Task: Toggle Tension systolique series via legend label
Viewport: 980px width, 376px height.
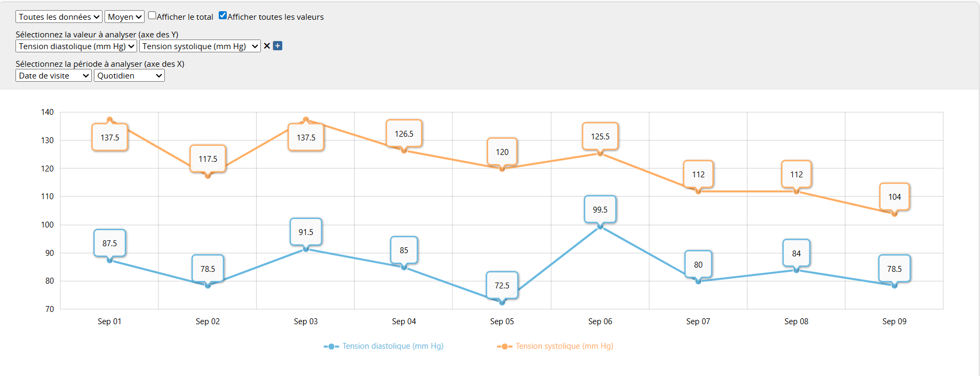Action: click(x=564, y=346)
